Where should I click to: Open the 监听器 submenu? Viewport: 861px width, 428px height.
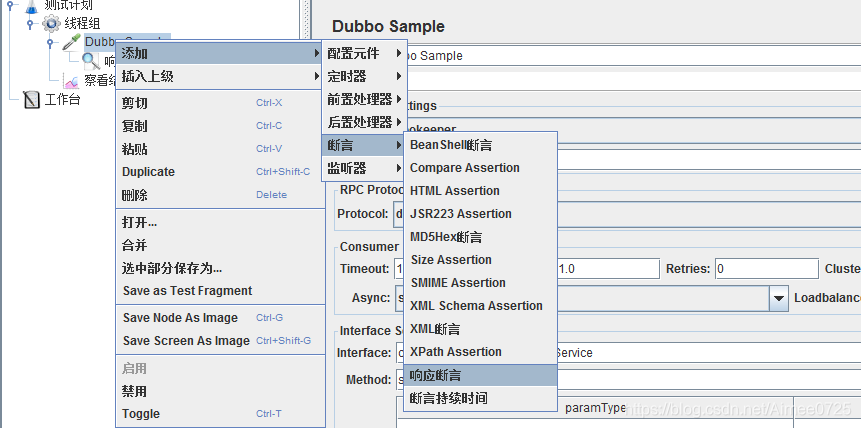364,168
